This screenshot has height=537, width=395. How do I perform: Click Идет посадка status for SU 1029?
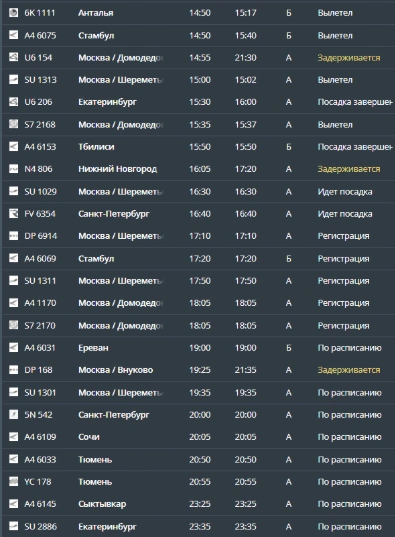(345, 192)
